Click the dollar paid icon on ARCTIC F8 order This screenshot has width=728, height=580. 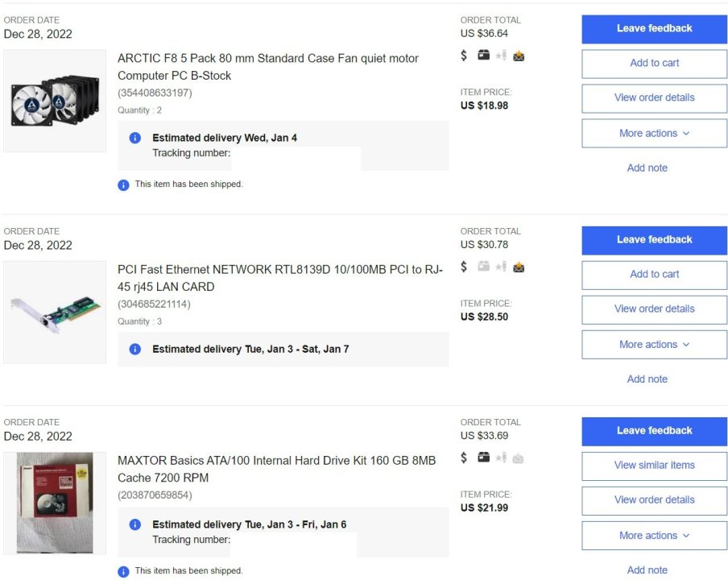tap(464, 56)
